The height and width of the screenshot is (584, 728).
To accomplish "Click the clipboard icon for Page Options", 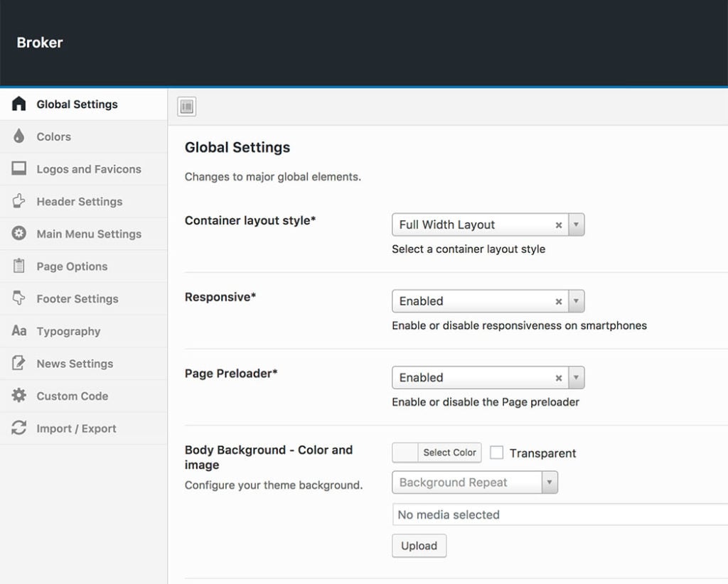I will 19,266.
